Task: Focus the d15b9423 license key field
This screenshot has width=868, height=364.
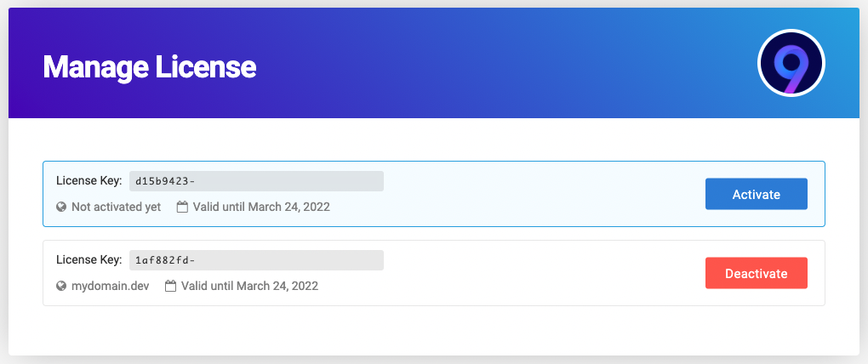Action: pyautogui.click(x=256, y=181)
